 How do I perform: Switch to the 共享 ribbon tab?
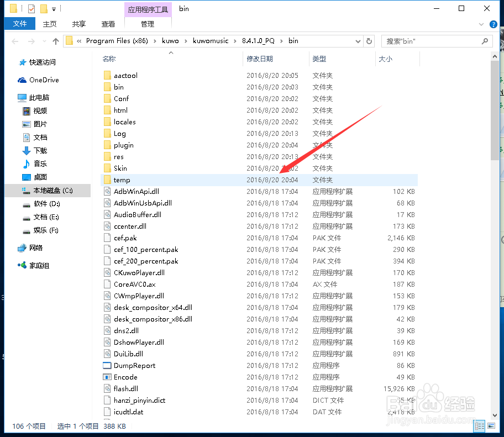click(78, 24)
